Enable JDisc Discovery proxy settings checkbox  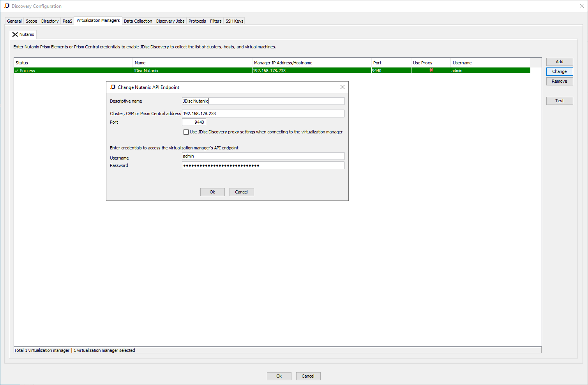click(186, 132)
